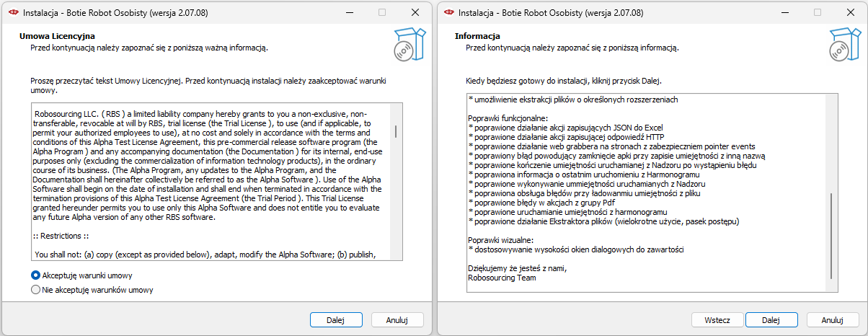Viewport: 868px width, 336px height.
Task: Click release notes scrollbar thumb
Action: pyautogui.click(x=831, y=235)
